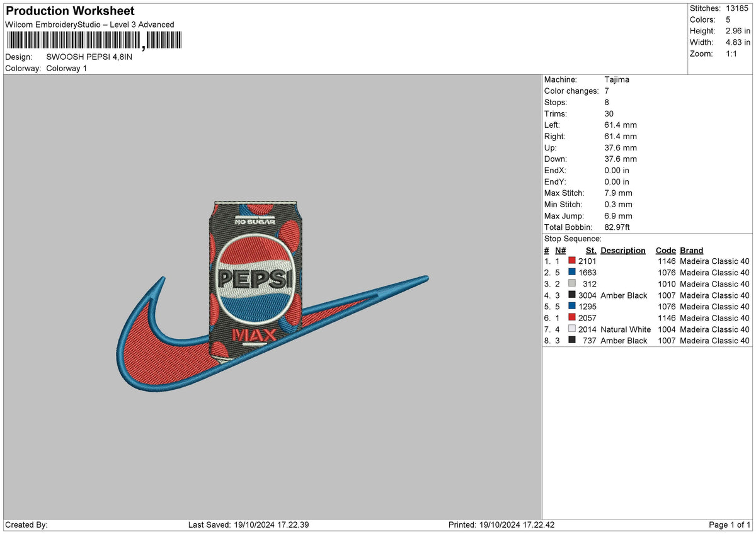Click the Amber Black swatch for thread 3004
The image size is (756, 534).
tap(571, 295)
